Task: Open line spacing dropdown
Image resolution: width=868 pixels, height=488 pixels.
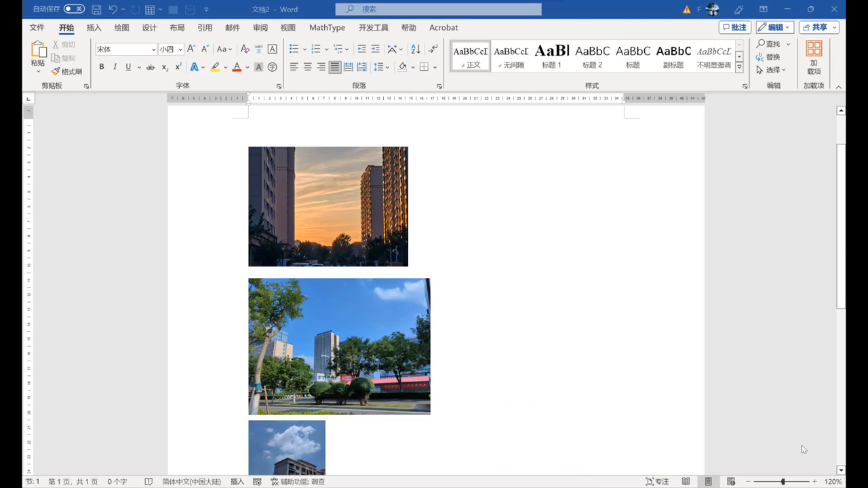Action: click(382, 67)
